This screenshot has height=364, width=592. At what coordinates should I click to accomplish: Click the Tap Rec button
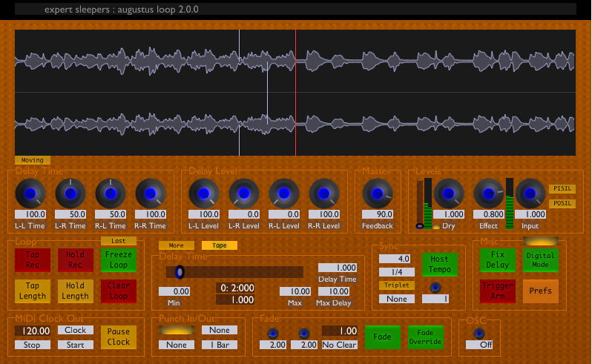[33, 260]
